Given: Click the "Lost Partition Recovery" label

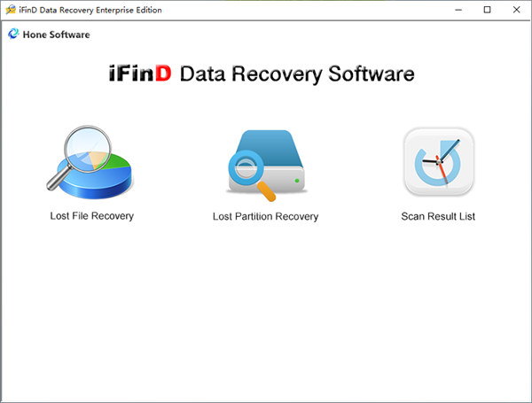Looking at the screenshot, I should coord(266,217).
